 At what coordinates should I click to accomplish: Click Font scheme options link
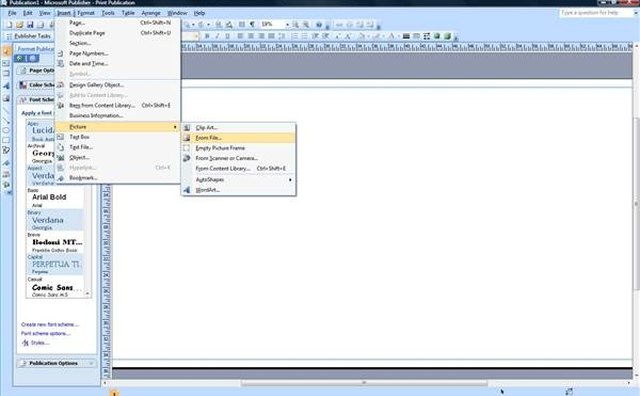pyautogui.click(x=46, y=334)
